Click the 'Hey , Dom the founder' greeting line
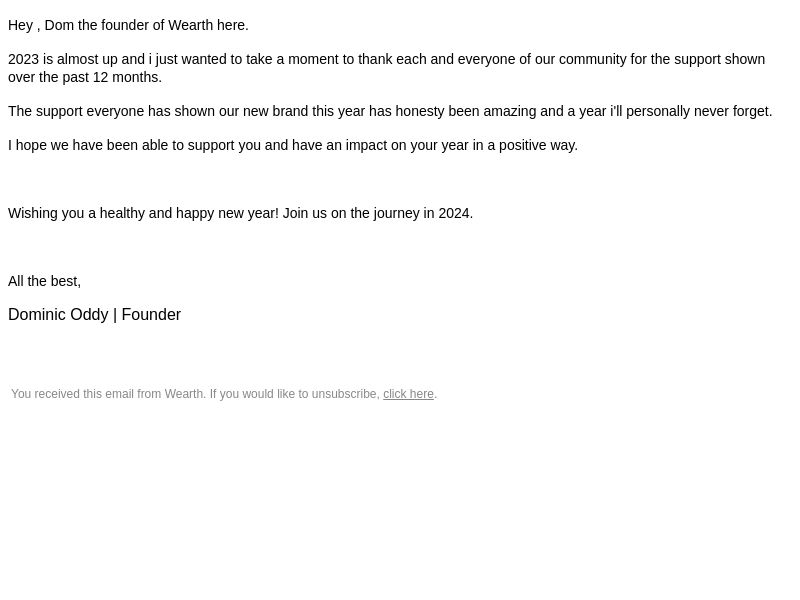 click(x=128, y=25)
